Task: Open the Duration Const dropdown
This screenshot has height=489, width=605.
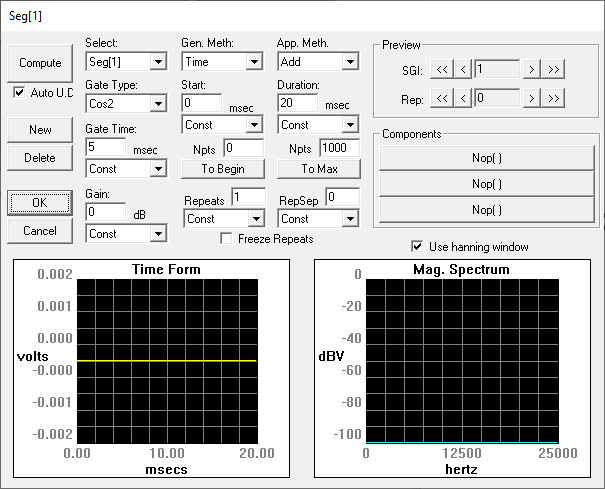Action: pos(318,125)
